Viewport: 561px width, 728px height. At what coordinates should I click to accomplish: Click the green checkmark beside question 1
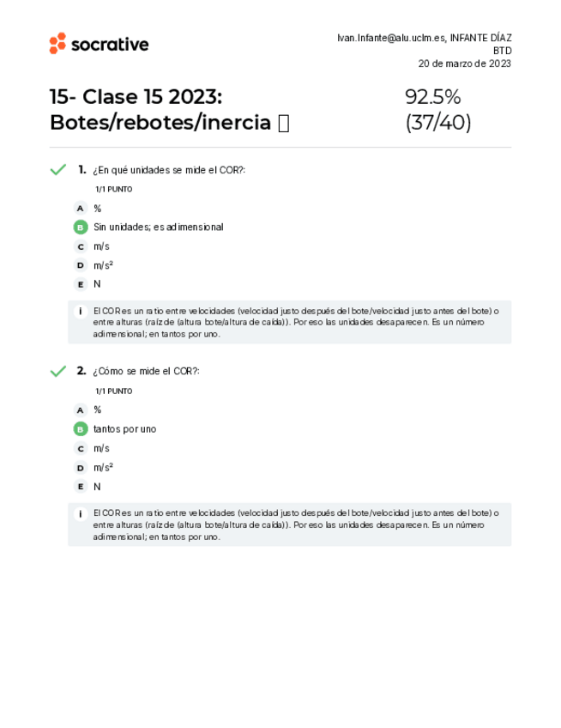(57, 170)
